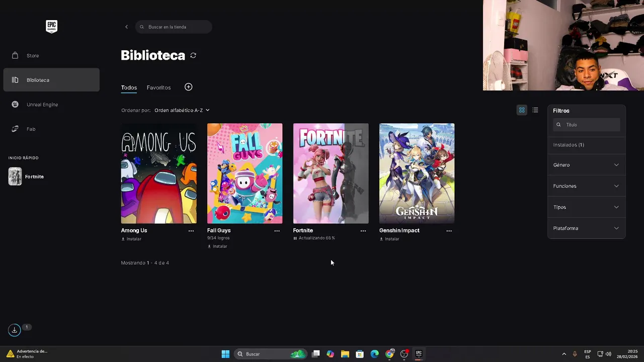The width and height of the screenshot is (644, 362).
Task: Click Instalar under Genshin Impact
Action: tap(389, 239)
